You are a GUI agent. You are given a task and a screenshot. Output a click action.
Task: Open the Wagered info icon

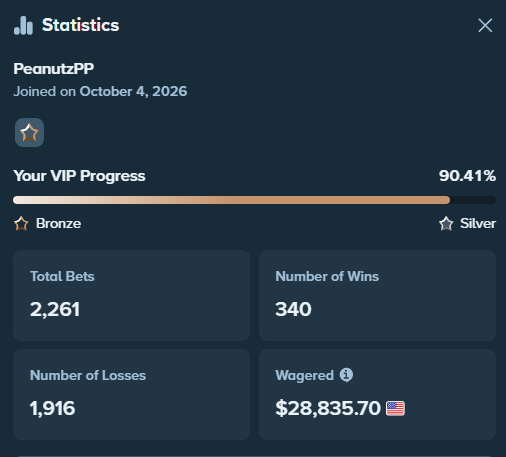[346, 375]
